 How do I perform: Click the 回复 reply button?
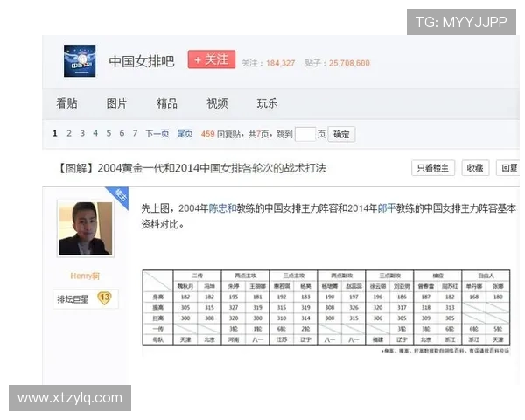pos(509,168)
